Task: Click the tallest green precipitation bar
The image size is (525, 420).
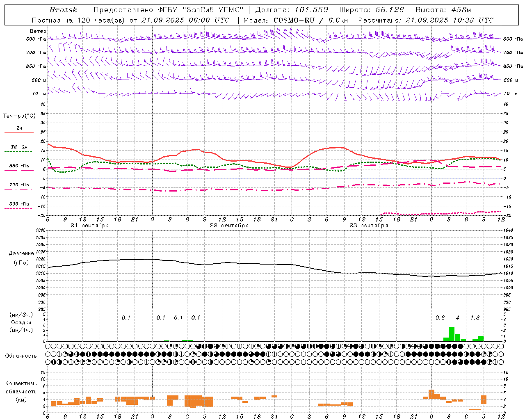Action: click(x=452, y=334)
